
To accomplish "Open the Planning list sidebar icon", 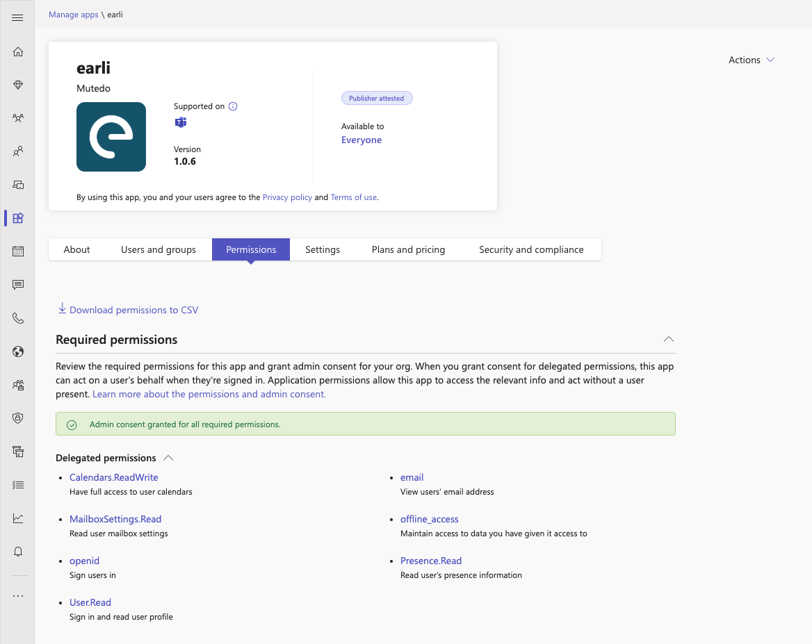I will [17, 485].
